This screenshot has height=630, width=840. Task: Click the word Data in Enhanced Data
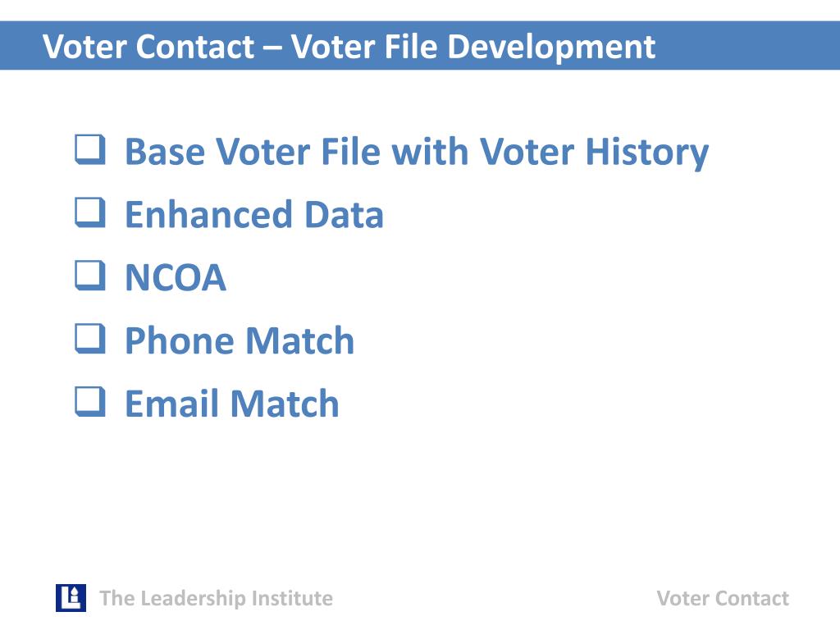coord(344,214)
